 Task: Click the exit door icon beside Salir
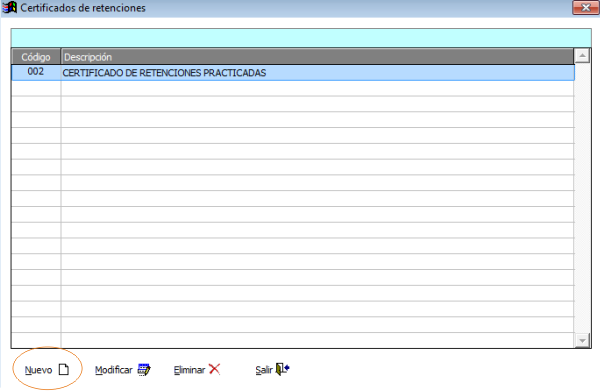click(282, 369)
